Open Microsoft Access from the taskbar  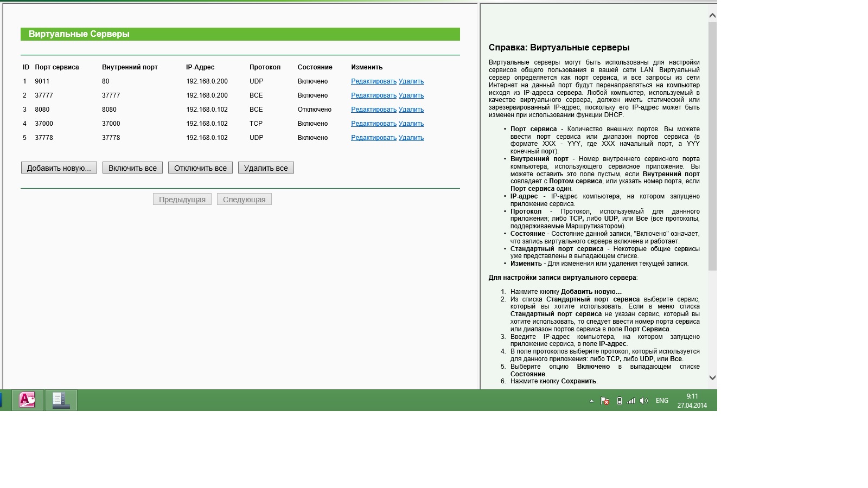click(27, 400)
